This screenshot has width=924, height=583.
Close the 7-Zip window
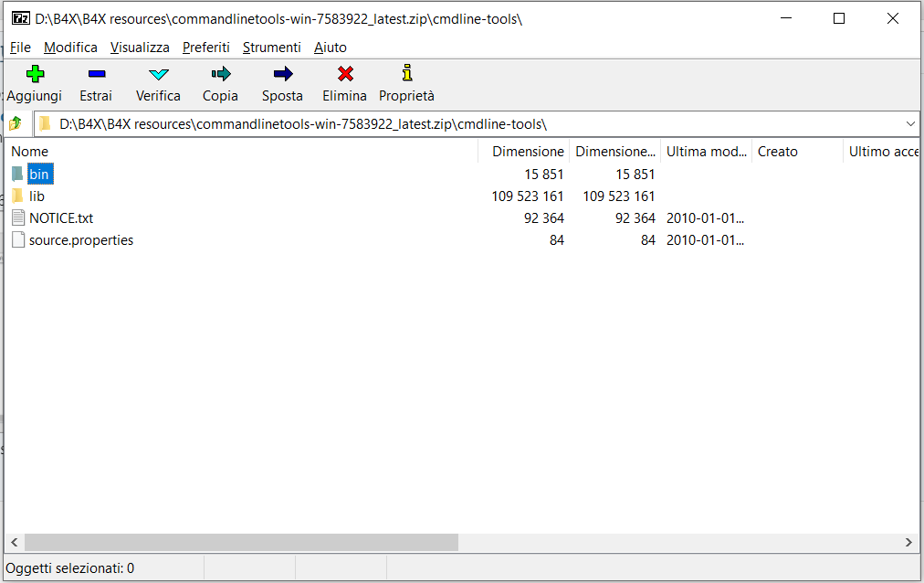[893, 18]
